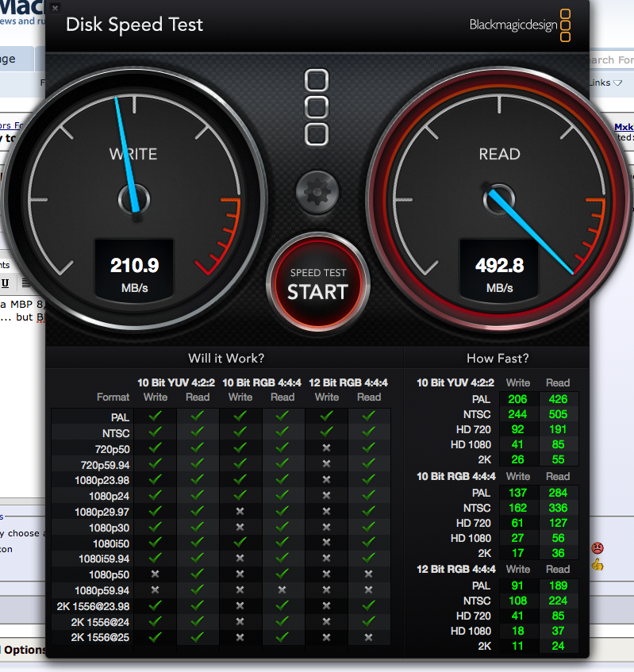Open the Links dropdown in browser page
This screenshot has width=634, height=672.
point(606,83)
